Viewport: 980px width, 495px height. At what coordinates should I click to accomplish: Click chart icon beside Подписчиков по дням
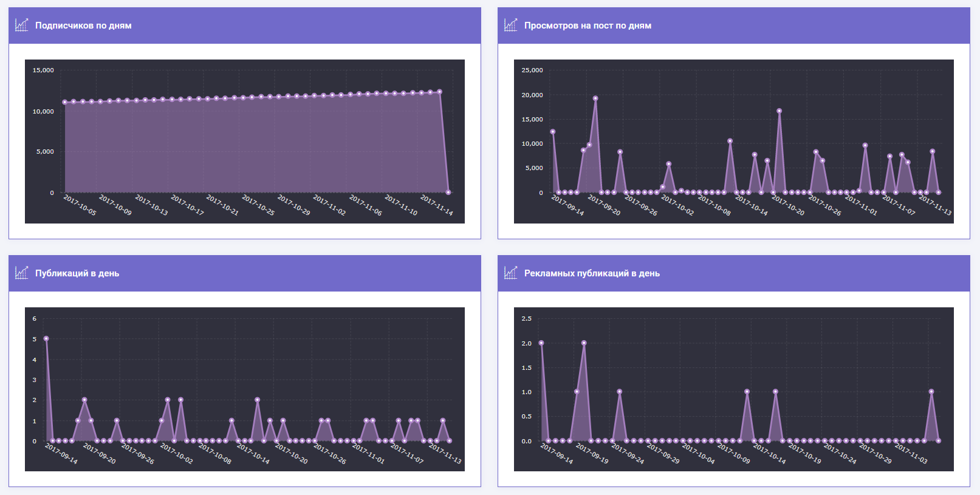coord(22,25)
